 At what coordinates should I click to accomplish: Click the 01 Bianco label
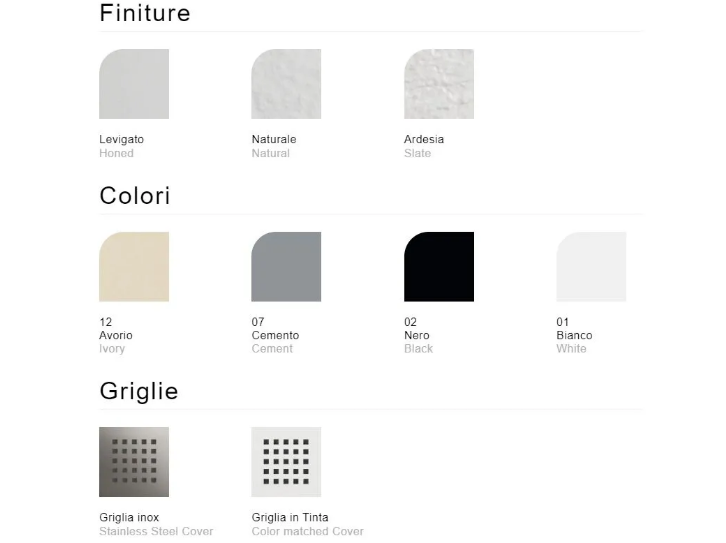click(574, 335)
